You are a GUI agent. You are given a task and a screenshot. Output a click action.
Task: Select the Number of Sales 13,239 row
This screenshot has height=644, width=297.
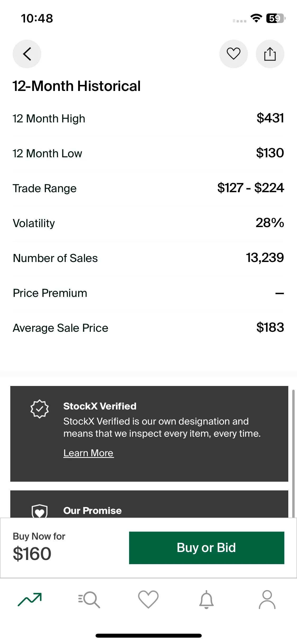click(148, 258)
